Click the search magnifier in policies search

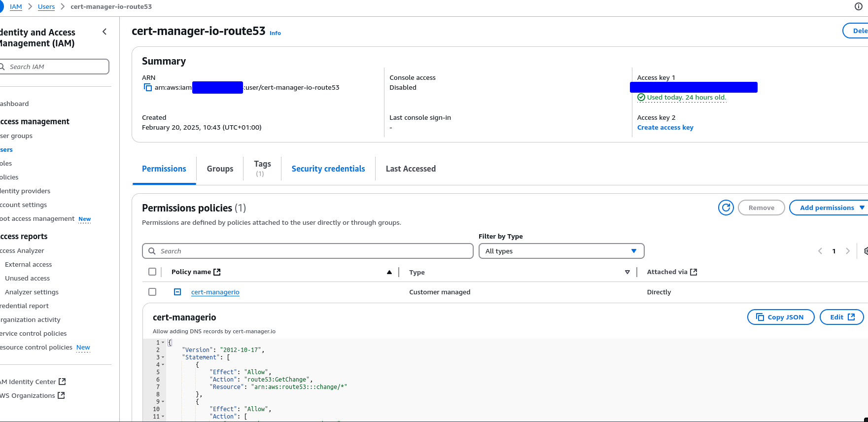point(152,251)
